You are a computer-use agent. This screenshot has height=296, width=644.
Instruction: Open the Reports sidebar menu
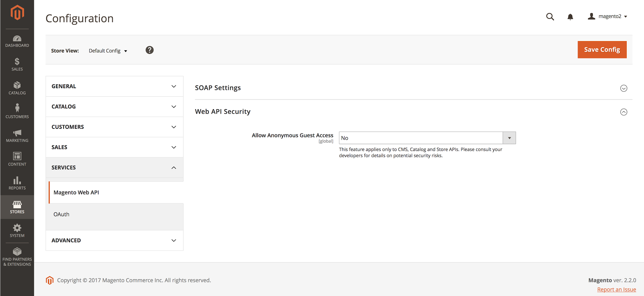pyautogui.click(x=17, y=183)
